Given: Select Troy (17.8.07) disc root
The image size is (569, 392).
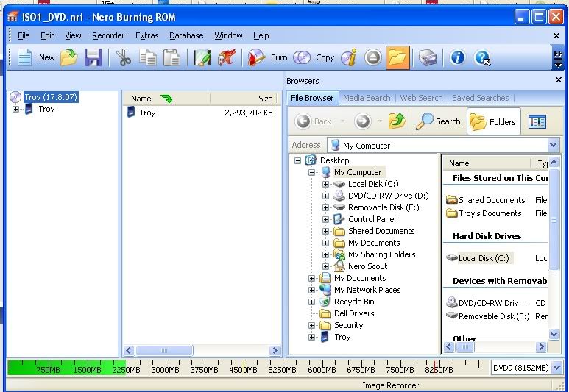Looking at the screenshot, I should (x=51, y=97).
